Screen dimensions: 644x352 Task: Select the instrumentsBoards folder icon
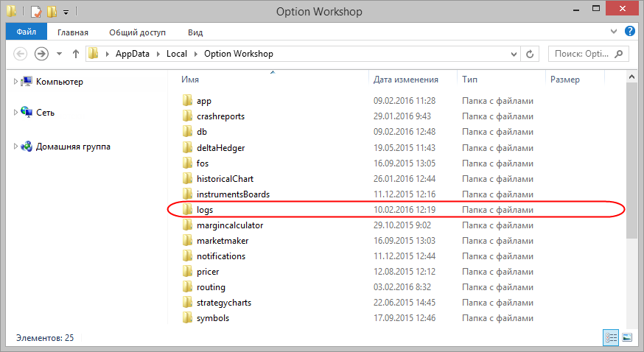tap(187, 194)
